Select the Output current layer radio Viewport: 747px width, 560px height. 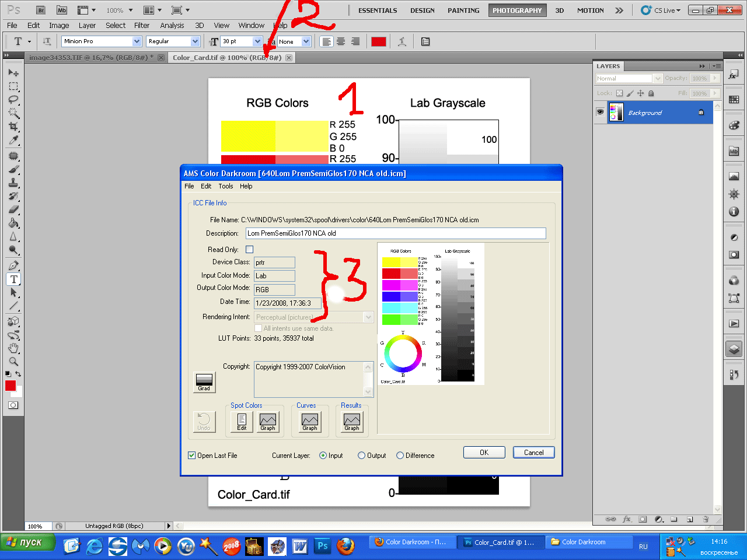click(x=361, y=456)
